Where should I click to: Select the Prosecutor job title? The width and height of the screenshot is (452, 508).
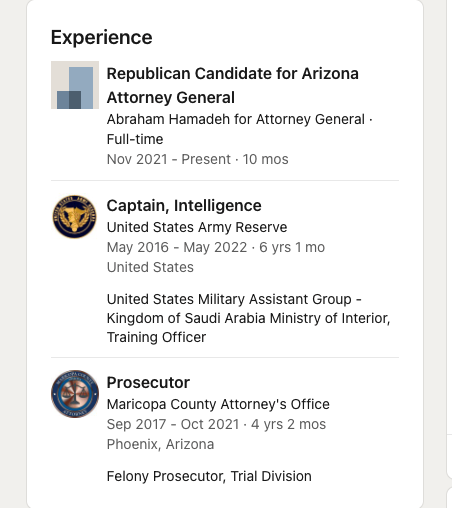(148, 382)
